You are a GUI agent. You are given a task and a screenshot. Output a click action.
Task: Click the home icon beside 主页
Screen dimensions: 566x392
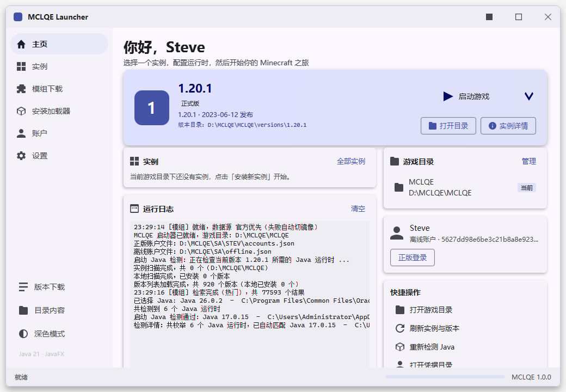21,44
